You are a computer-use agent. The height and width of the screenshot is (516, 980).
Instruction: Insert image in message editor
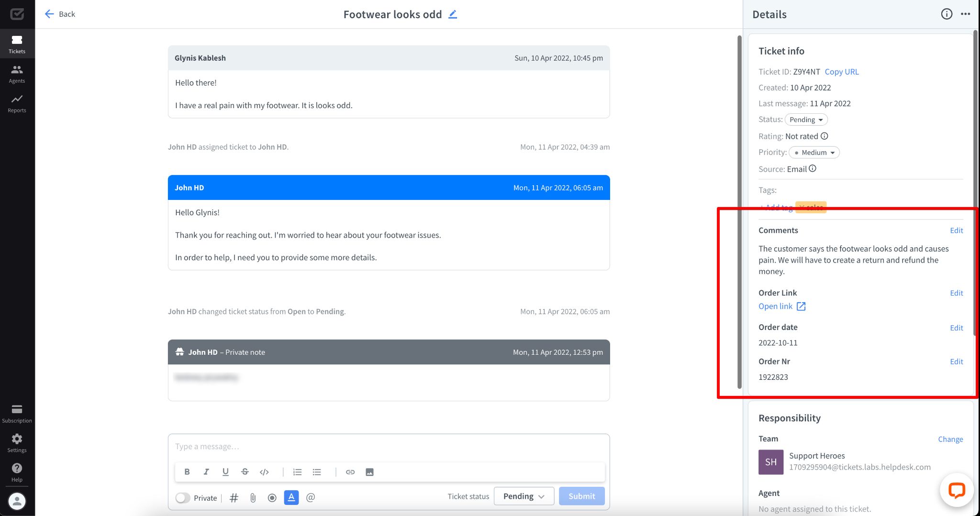pos(369,472)
